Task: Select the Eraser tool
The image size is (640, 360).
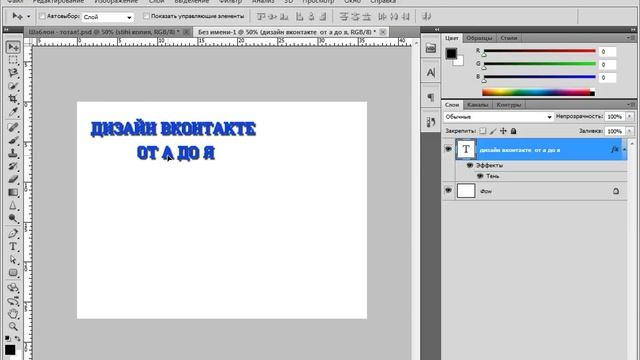Action: tap(13, 179)
